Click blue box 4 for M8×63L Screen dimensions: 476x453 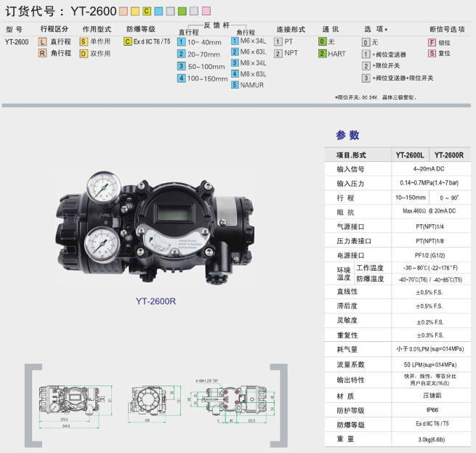pos(235,73)
